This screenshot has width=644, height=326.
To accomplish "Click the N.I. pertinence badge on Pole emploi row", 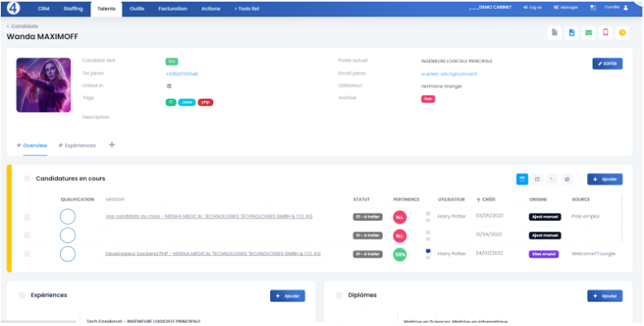I will pyautogui.click(x=400, y=217).
